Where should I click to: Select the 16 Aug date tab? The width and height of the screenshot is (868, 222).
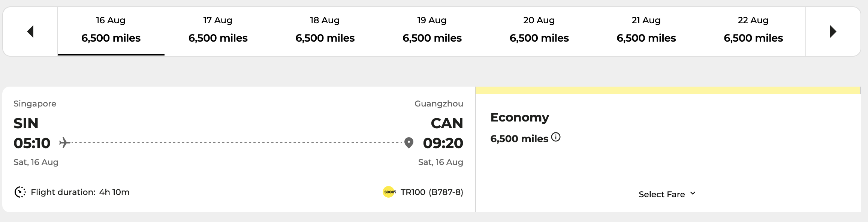(111, 31)
